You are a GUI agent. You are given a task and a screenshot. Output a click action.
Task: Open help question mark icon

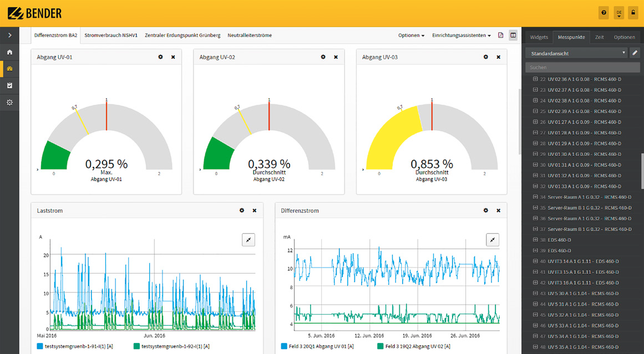(604, 13)
